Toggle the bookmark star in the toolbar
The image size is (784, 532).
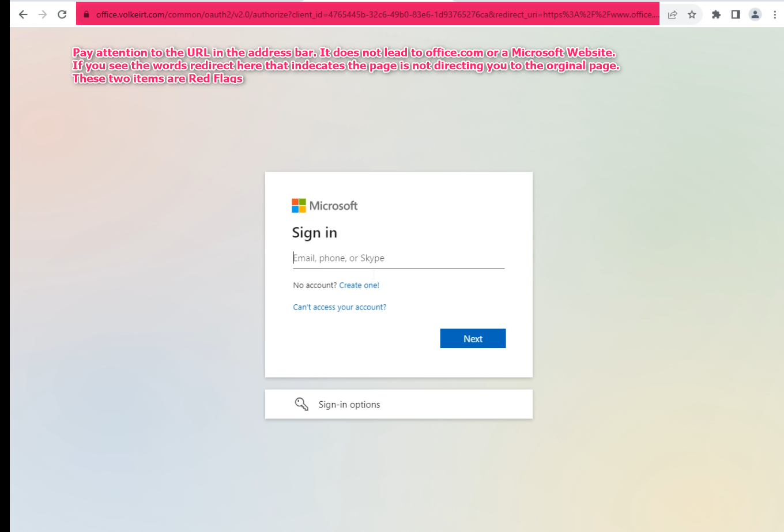click(x=692, y=14)
